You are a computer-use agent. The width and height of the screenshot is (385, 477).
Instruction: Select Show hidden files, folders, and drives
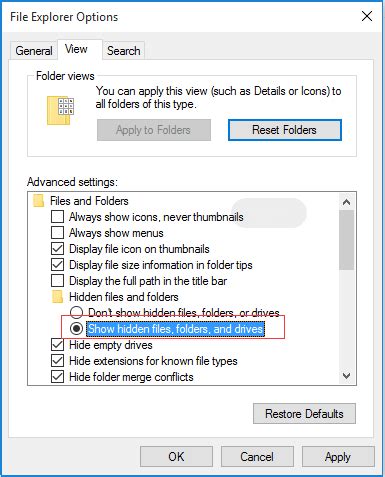tap(76, 329)
